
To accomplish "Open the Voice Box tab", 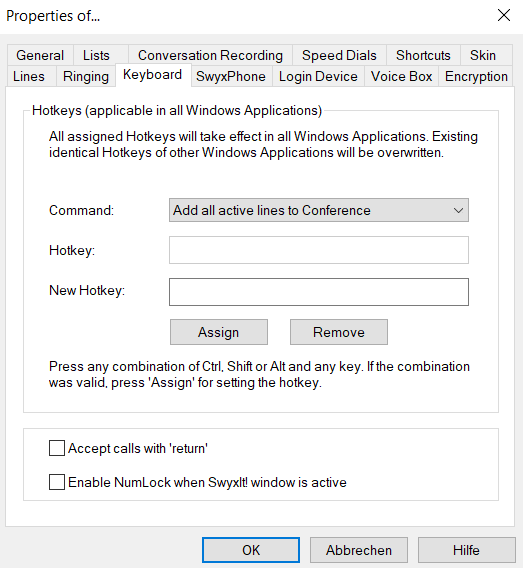I will point(402,76).
